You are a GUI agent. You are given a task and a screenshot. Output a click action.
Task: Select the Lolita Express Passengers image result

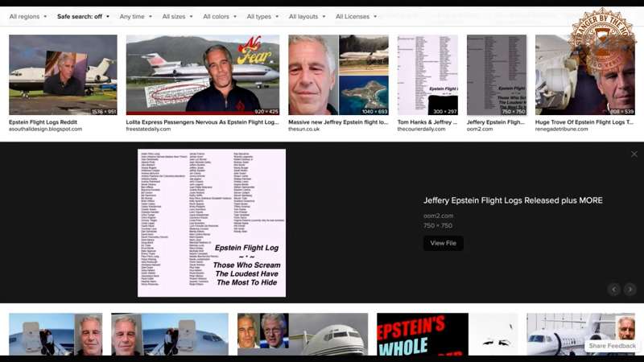click(x=202, y=75)
